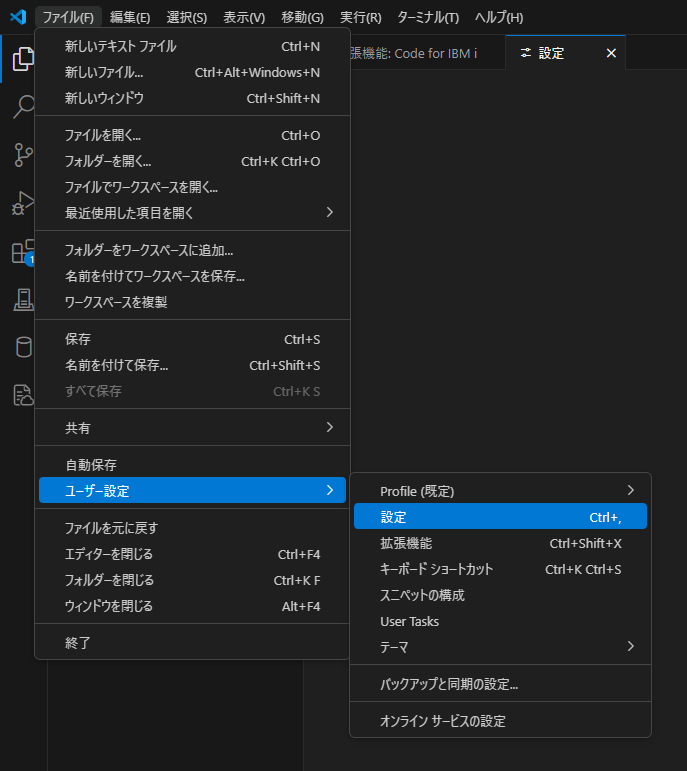The height and width of the screenshot is (771, 687).
Task: Toggle 自動保存 option
Action: (192, 465)
